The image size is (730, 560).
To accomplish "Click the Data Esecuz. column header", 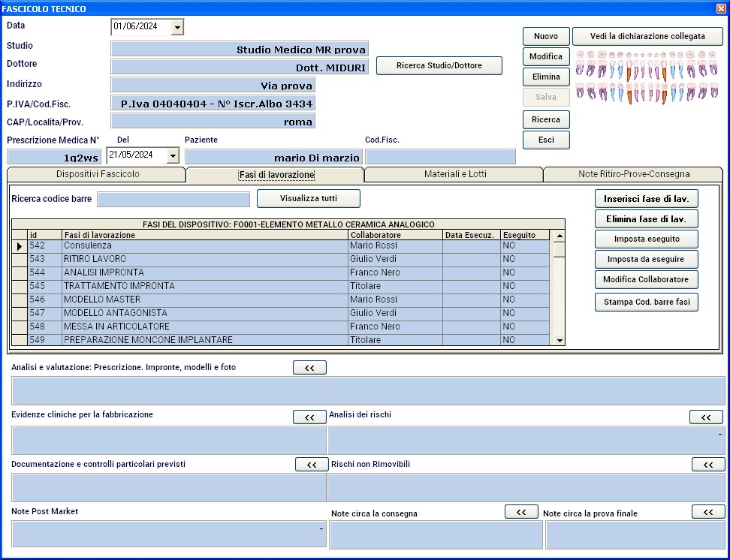I will (472, 235).
